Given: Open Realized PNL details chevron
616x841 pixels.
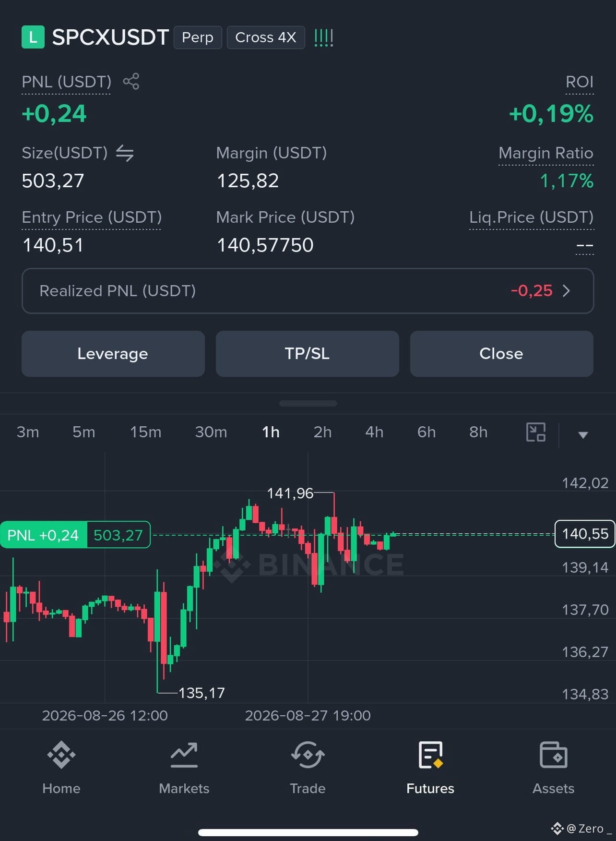Looking at the screenshot, I should pyautogui.click(x=566, y=291).
